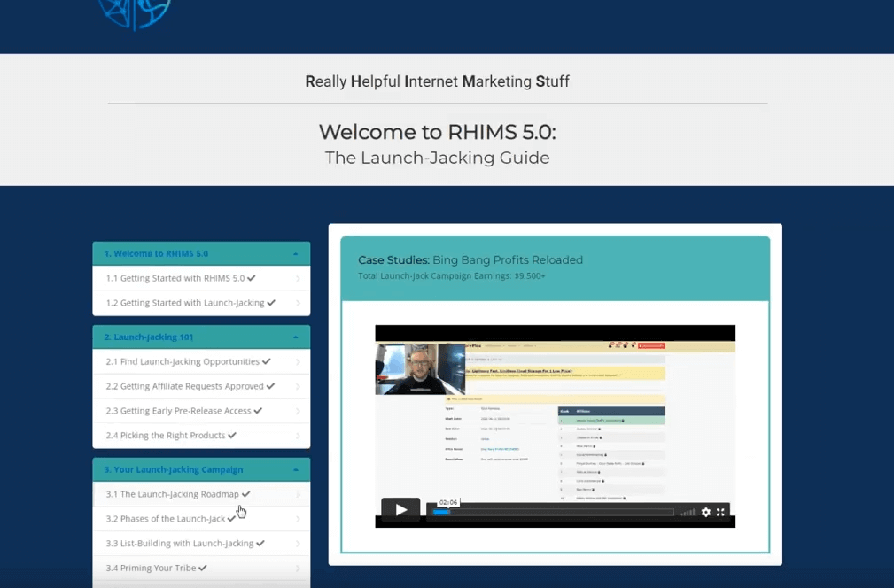Click Really Helpful Internet Marketing Stuff tagline
The height and width of the screenshot is (588, 894).
point(438,81)
